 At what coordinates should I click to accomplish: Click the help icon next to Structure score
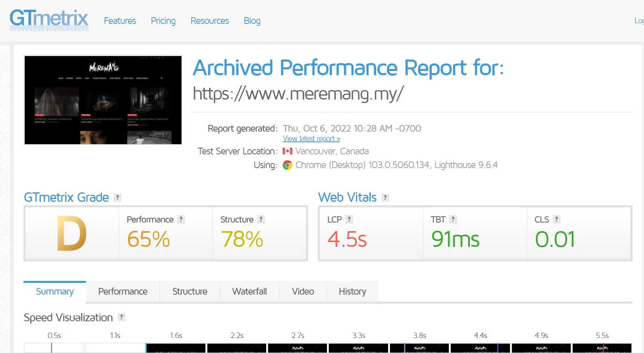(261, 219)
